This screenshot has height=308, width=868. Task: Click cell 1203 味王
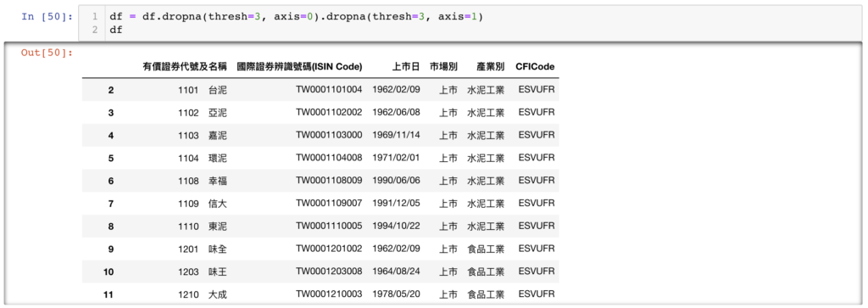202,272
